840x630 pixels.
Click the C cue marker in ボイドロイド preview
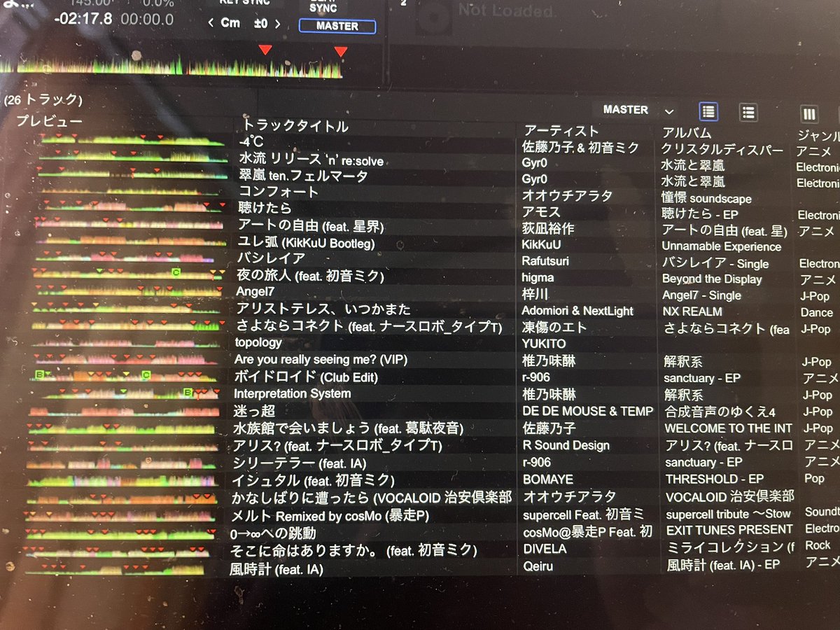tap(146, 375)
